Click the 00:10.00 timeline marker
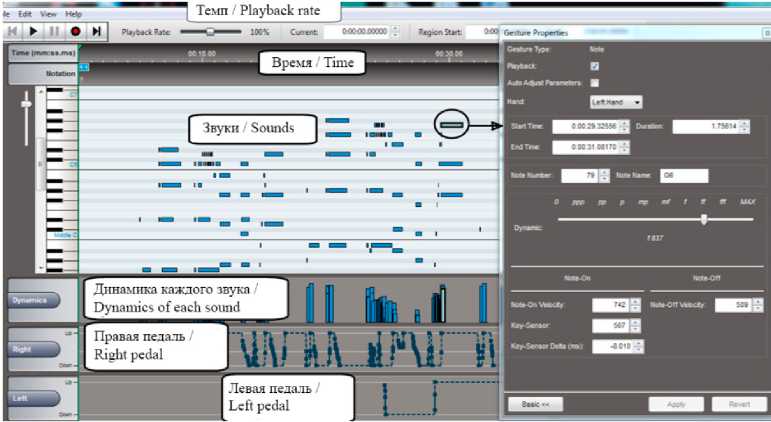 pos(202,53)
